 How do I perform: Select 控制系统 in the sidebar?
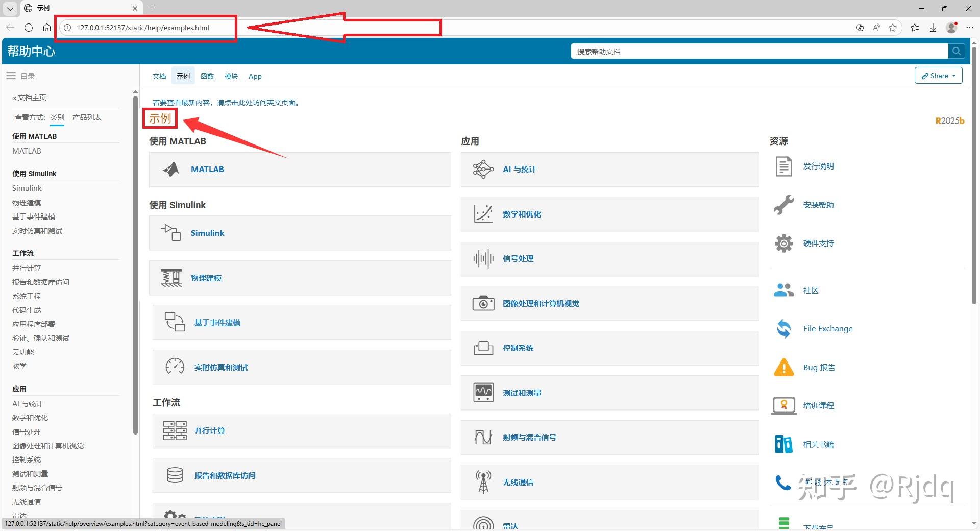point(27,460)
